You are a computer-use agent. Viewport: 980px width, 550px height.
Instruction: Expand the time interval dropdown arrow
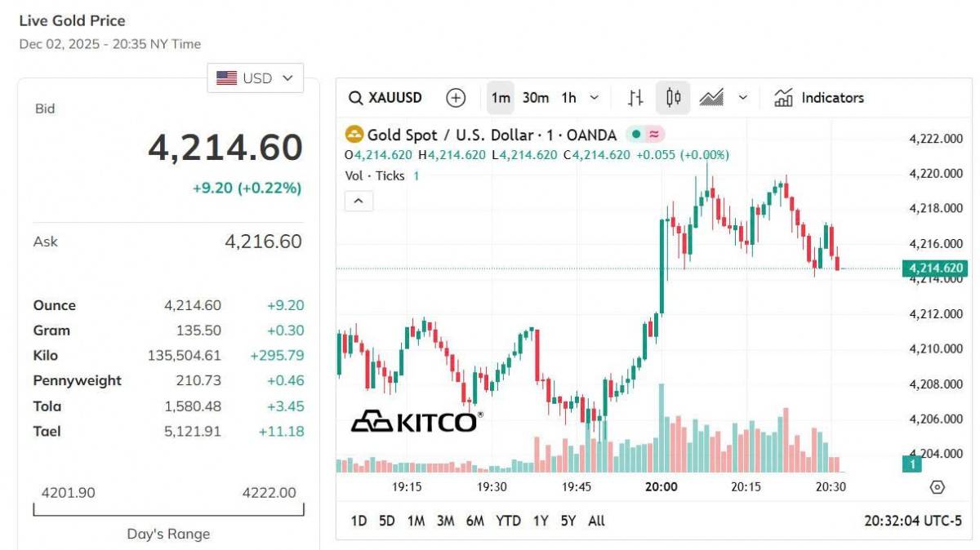point(594,98)
